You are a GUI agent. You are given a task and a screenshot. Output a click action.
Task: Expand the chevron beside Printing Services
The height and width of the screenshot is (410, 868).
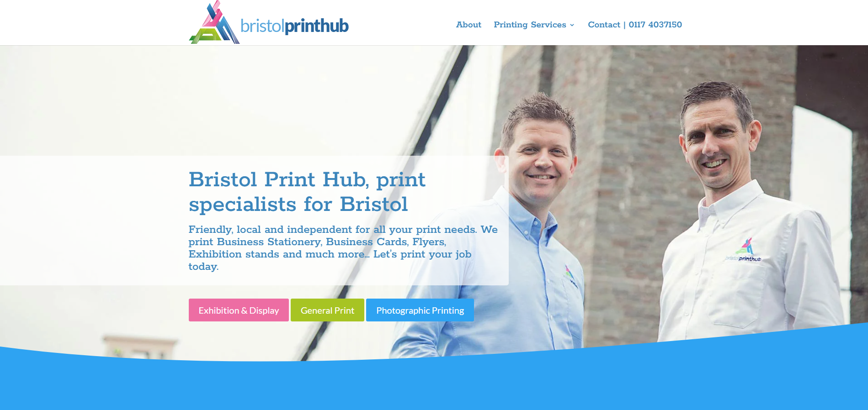point(572,25)
